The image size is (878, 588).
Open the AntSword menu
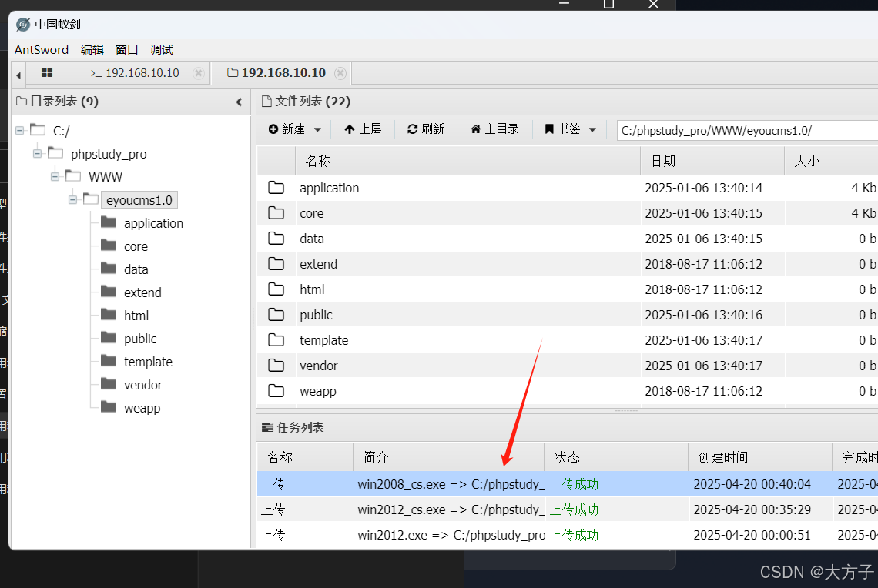click(x=42, y=50)
